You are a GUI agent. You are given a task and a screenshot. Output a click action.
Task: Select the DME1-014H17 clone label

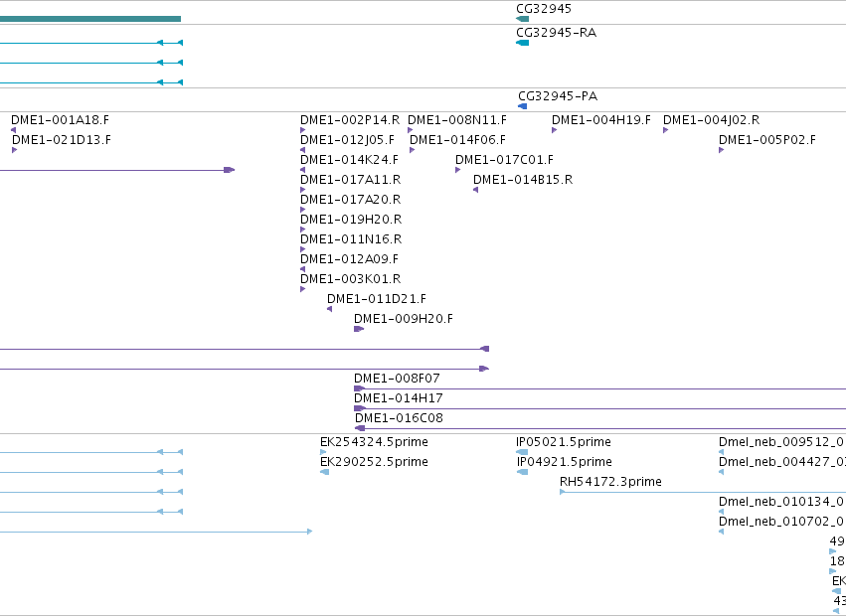(x=399, y=398)
